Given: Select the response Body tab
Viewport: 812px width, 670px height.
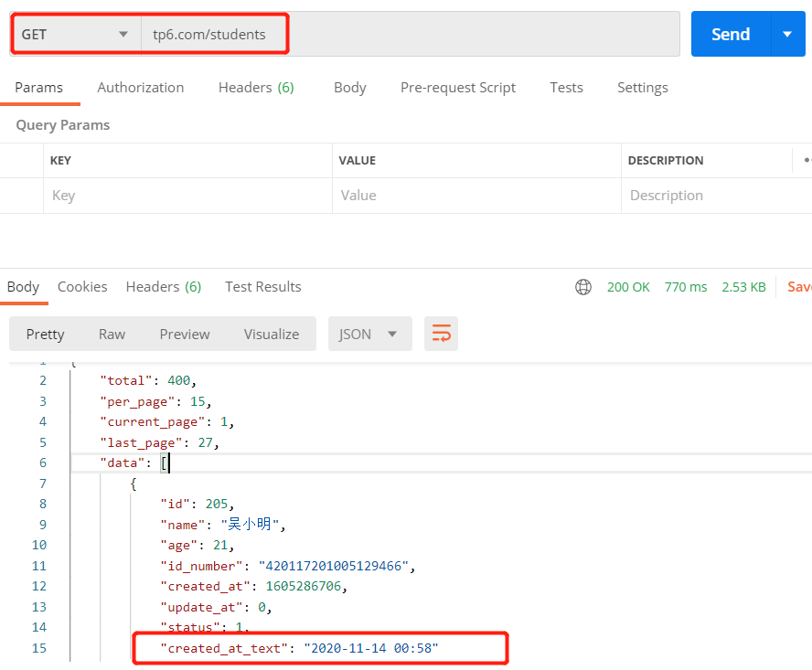Looking at the screenshot, I should 23,287.
